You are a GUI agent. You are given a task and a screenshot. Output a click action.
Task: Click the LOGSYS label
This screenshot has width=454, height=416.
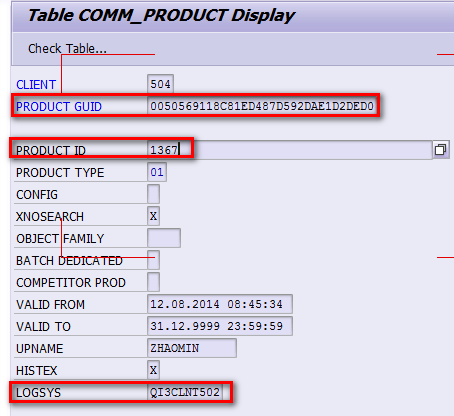38,393
